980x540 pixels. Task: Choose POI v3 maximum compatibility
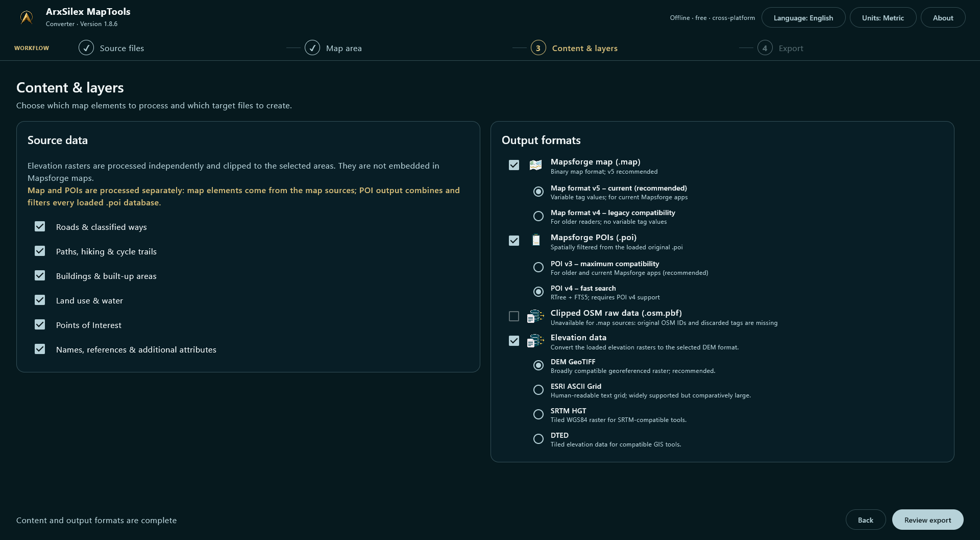click(538, 267)
